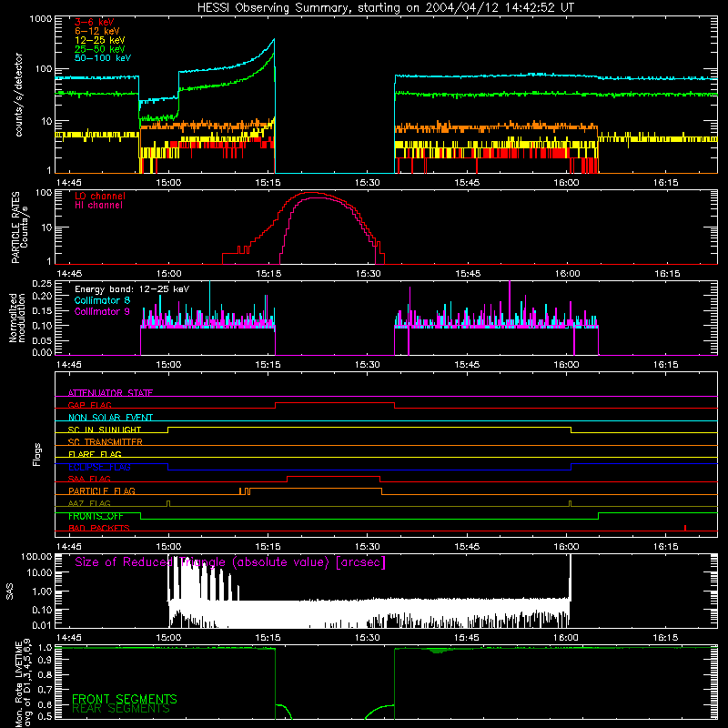Select the red 3-6 keV legend label
Screen dimensions: 728x728
tap(95, 22)
